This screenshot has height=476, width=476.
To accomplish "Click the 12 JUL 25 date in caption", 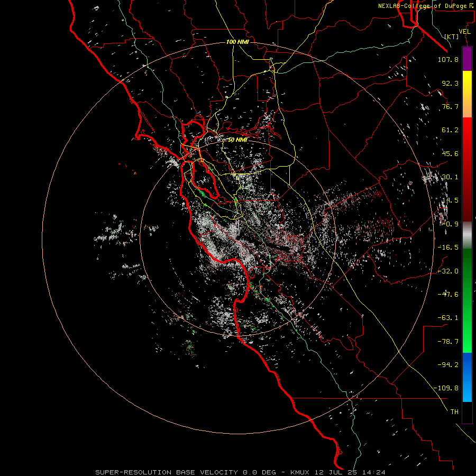I will [336, 472].
